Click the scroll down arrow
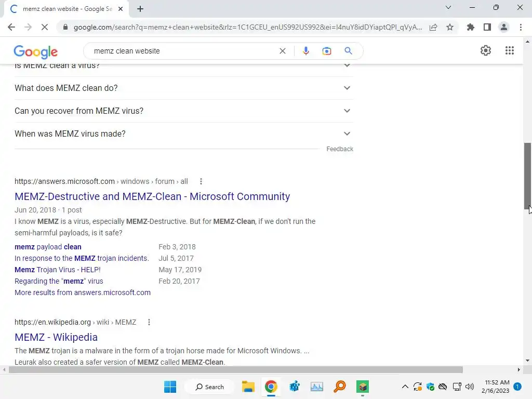 [x=527, y=361]
